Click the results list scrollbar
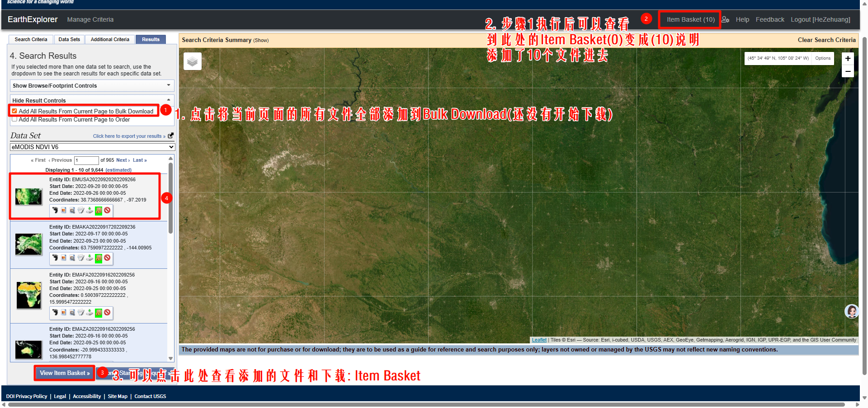The width and height of the screenshot is (868, 408). click(170, 198)
